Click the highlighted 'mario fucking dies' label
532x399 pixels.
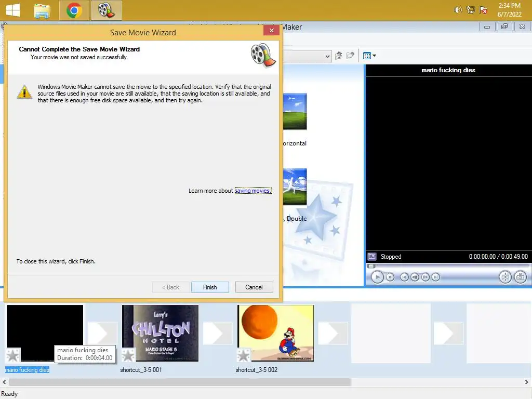[27, 370]
